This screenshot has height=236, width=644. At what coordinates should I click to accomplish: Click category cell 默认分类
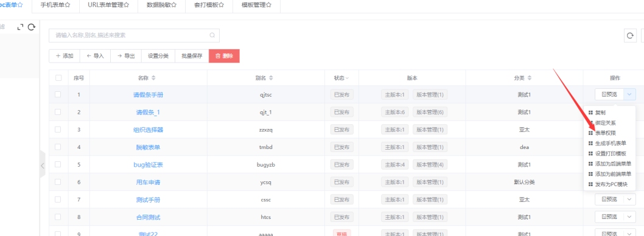point(525,182)
